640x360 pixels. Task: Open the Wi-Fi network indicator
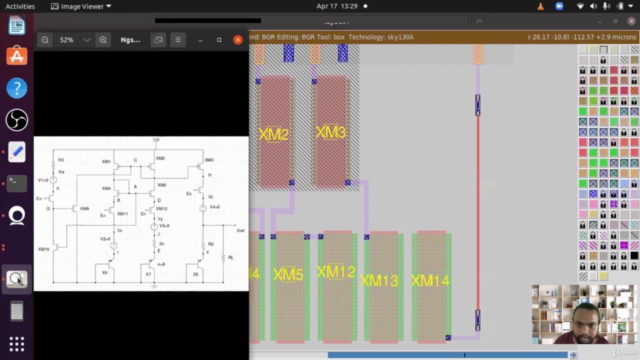580,6
